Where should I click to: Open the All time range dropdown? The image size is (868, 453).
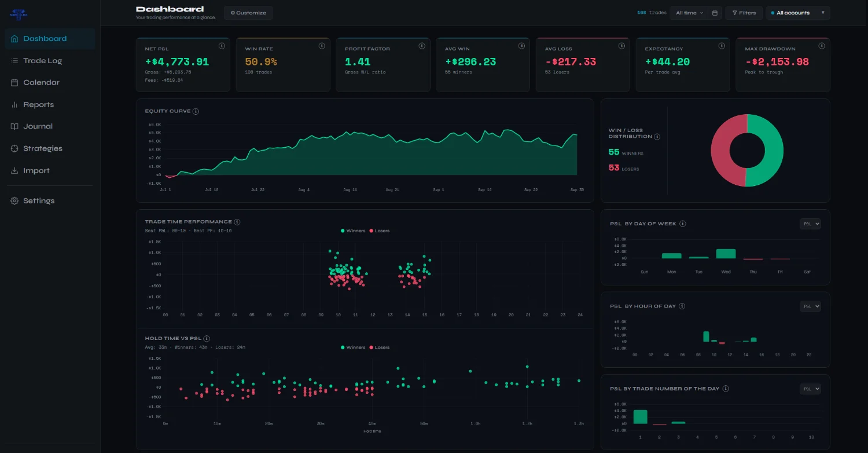689,13
